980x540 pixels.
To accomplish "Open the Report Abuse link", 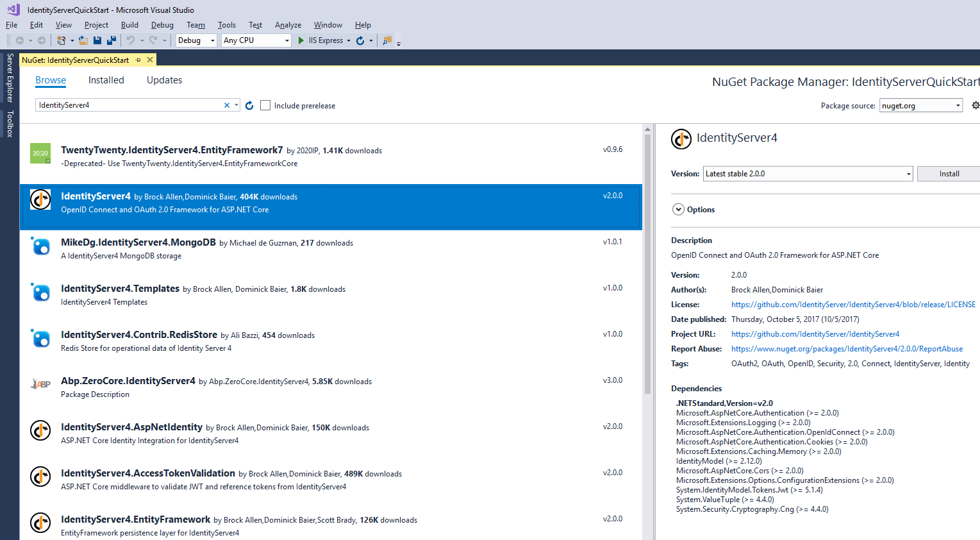I will [847, 349].
